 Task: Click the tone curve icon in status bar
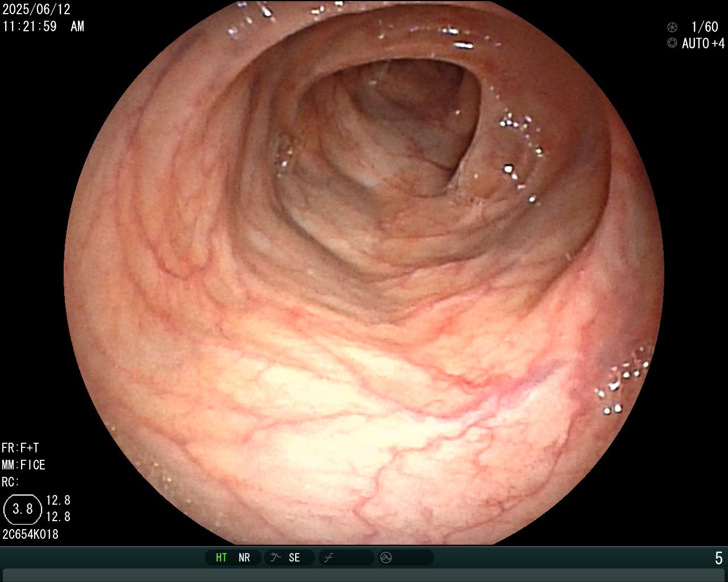click(329, 558)
